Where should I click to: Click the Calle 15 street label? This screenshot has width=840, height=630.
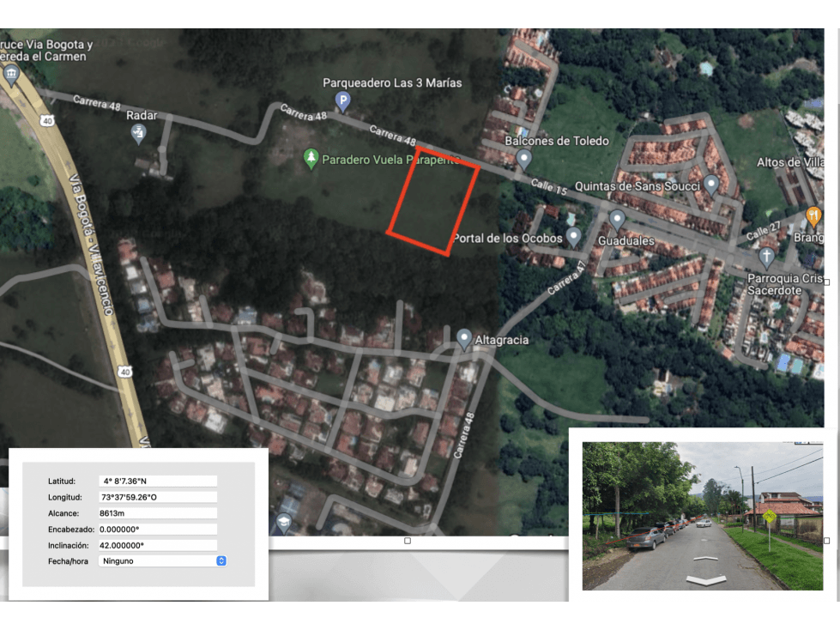click(x=548, y=187)
